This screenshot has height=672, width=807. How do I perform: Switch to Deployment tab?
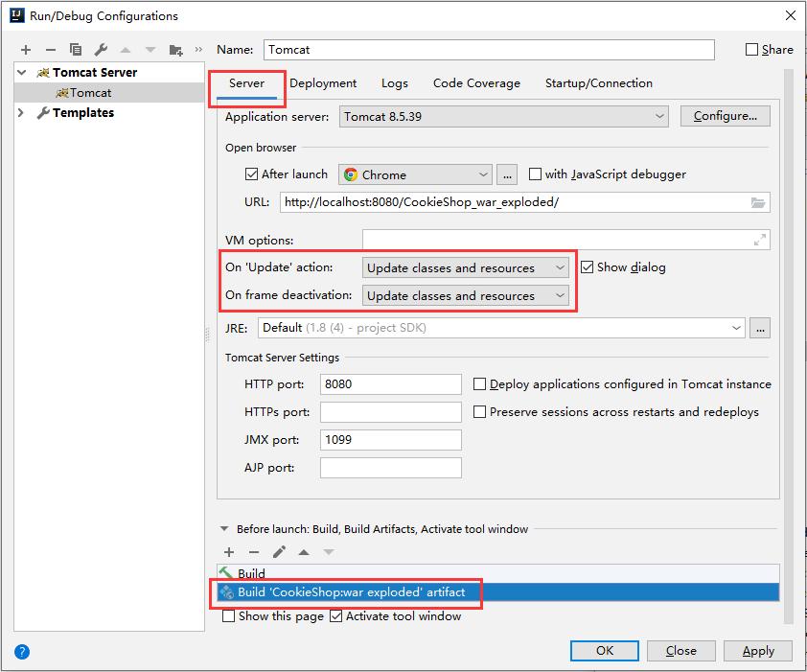(x=323, y=83)
